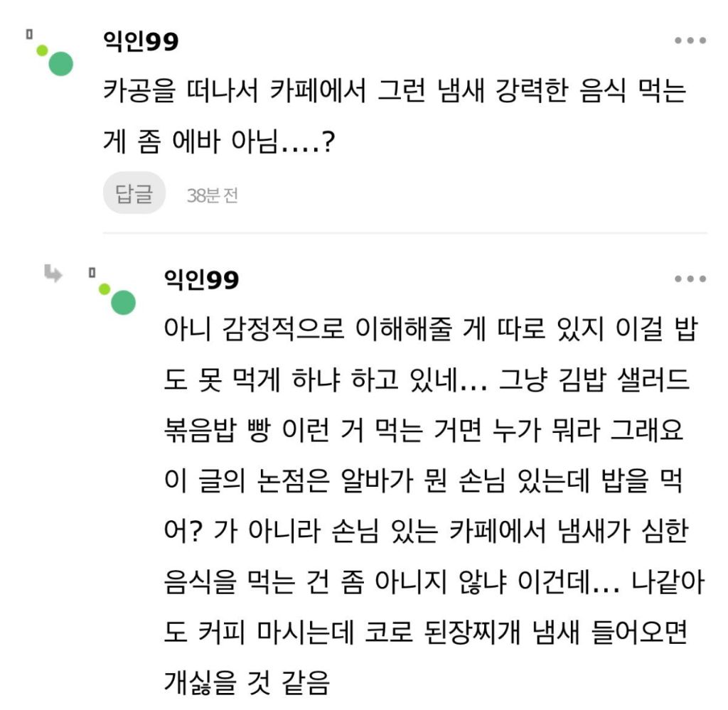Open the 익인99 username on the first comment
This screenshot has height=710, width=728.
[141, 42]
